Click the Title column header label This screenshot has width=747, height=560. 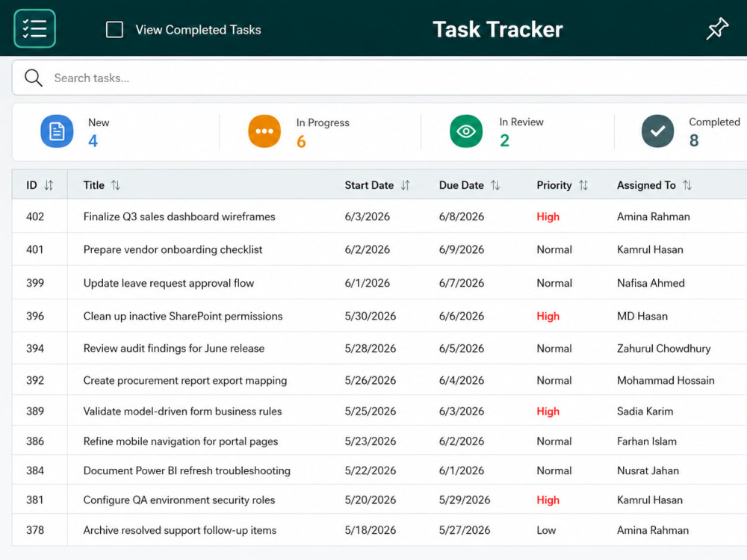[94, 185]
